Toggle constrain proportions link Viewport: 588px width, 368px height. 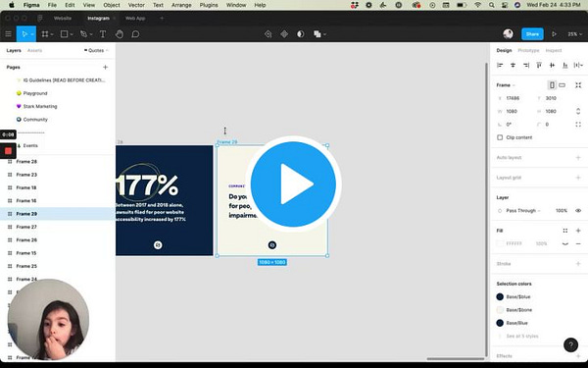[x=578, y=111]
